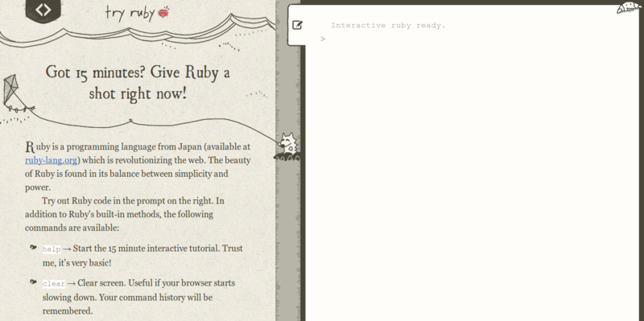
Task: Click the decorative 'R' drop cap of Ruby
Action: 30,146
